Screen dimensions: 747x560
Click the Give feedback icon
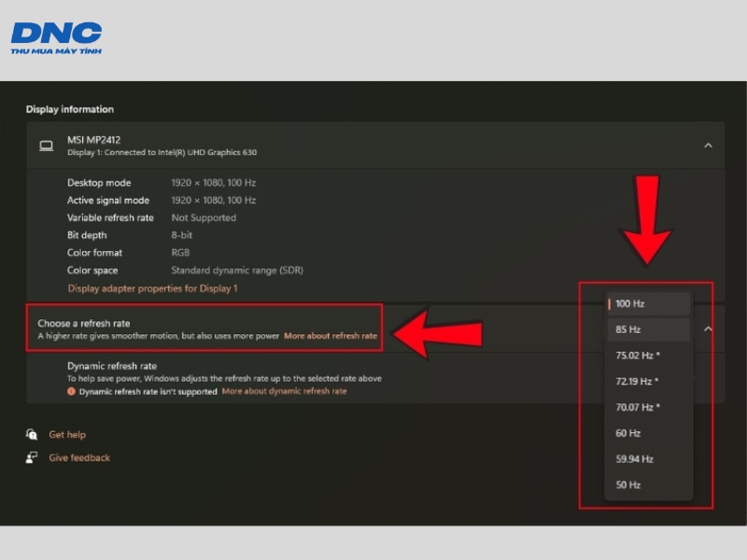(32, 457)
